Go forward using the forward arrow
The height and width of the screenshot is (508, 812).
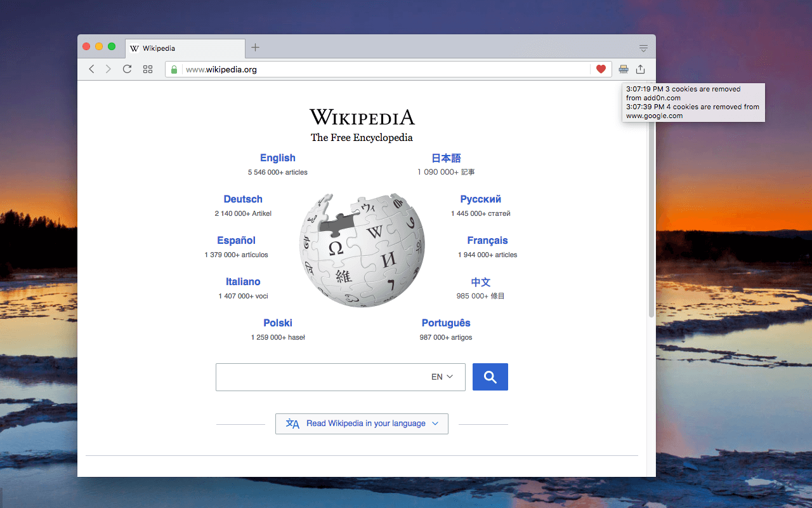click(108, 69)
